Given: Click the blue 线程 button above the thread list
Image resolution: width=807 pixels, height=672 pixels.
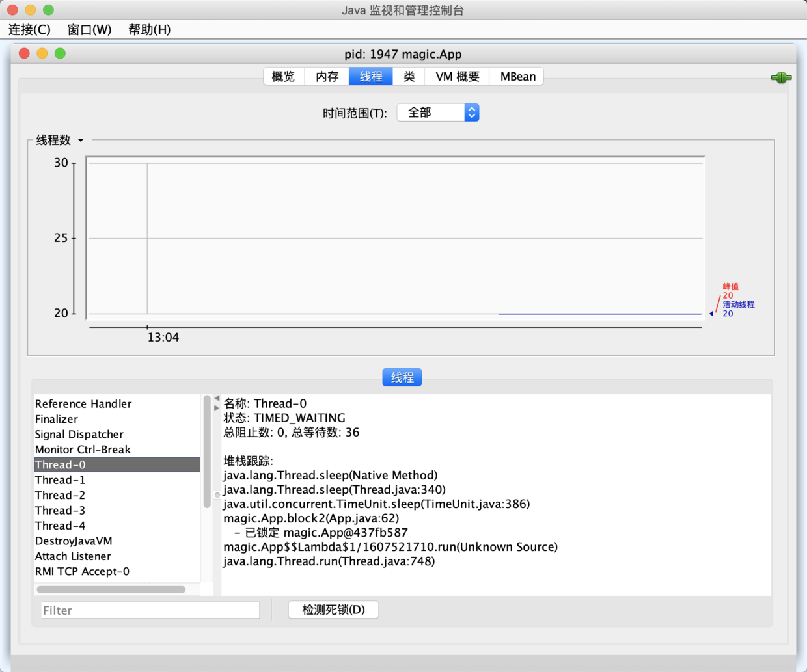Looking at the screenshot, I should click(x=402, y=377).
